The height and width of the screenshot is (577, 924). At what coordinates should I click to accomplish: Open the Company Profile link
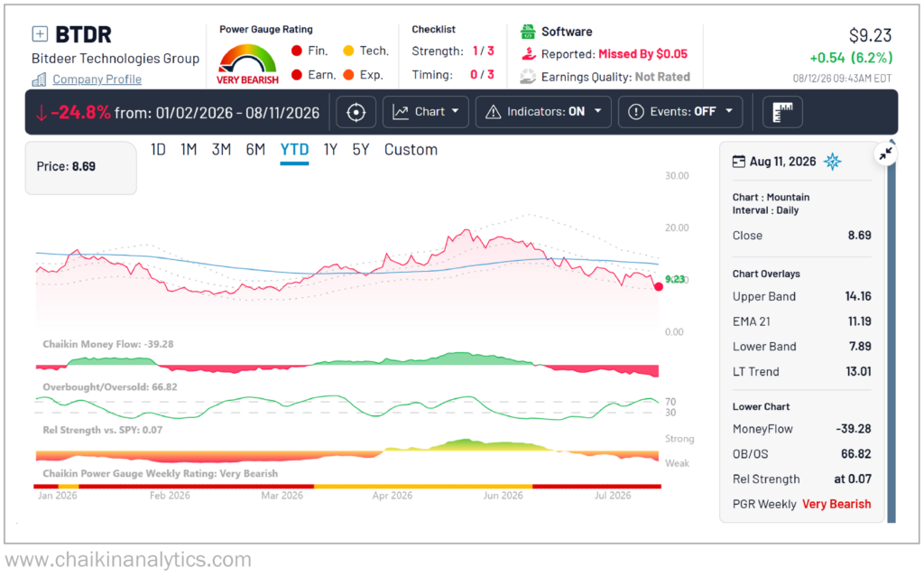(97, 79)
